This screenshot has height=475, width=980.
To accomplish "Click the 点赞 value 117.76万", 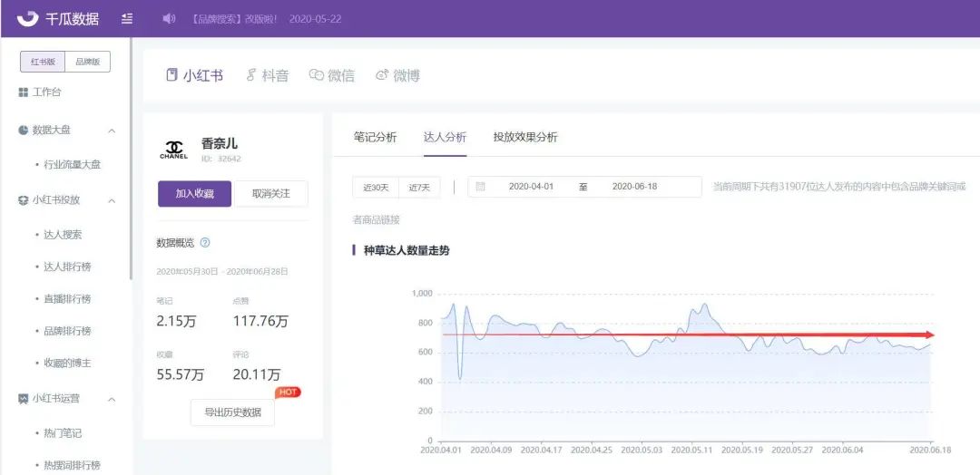I will coord(260,322).
